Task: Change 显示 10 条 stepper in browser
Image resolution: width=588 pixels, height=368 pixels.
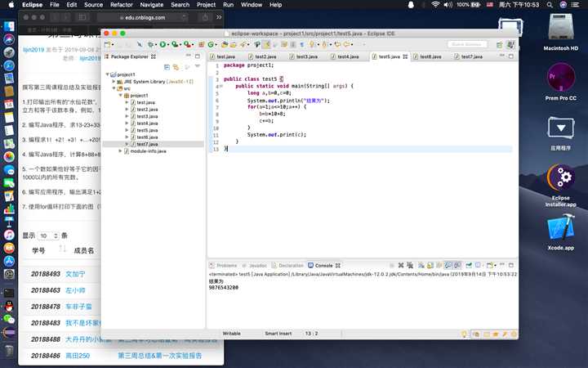Action: pos(48,236)
